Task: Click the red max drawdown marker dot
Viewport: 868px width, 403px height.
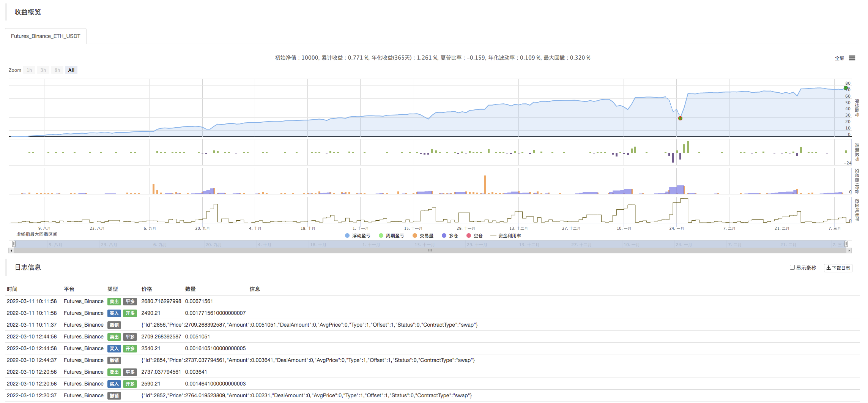Action: pos(680,119)
